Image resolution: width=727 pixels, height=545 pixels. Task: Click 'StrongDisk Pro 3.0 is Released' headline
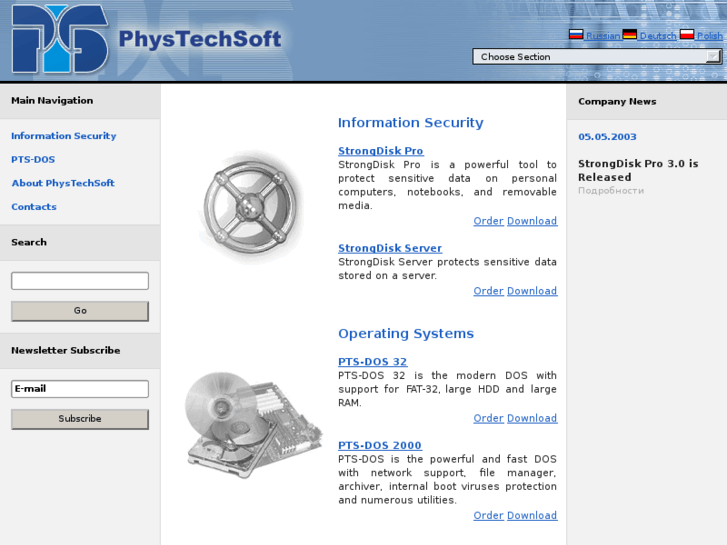638,170
